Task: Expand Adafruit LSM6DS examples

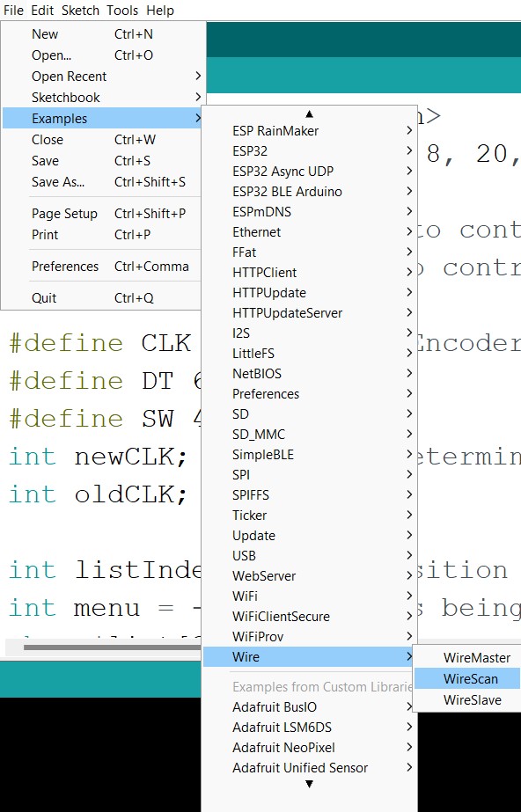Action: point(309,728)
